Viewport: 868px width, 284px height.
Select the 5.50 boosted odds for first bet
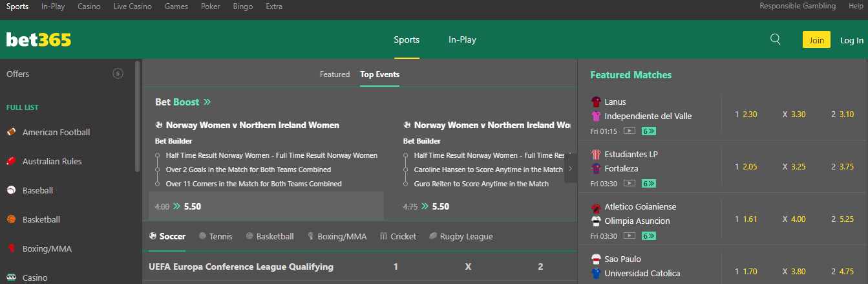point(193,206)
